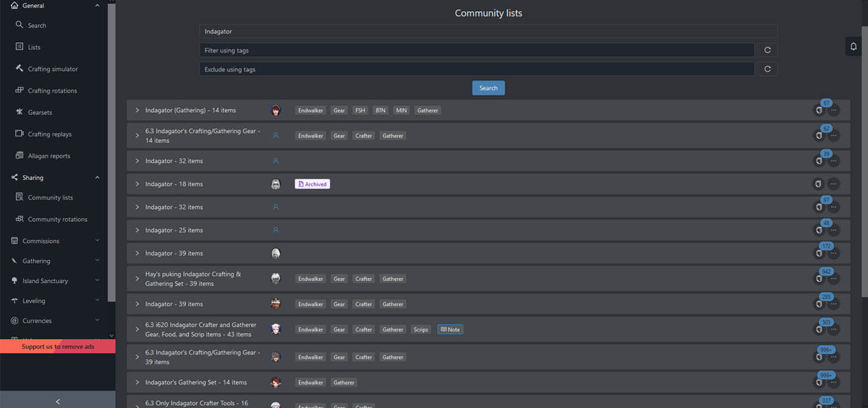Click the Note badge on the i620 Indagator list
868x408 pixels.
[450, 329]
